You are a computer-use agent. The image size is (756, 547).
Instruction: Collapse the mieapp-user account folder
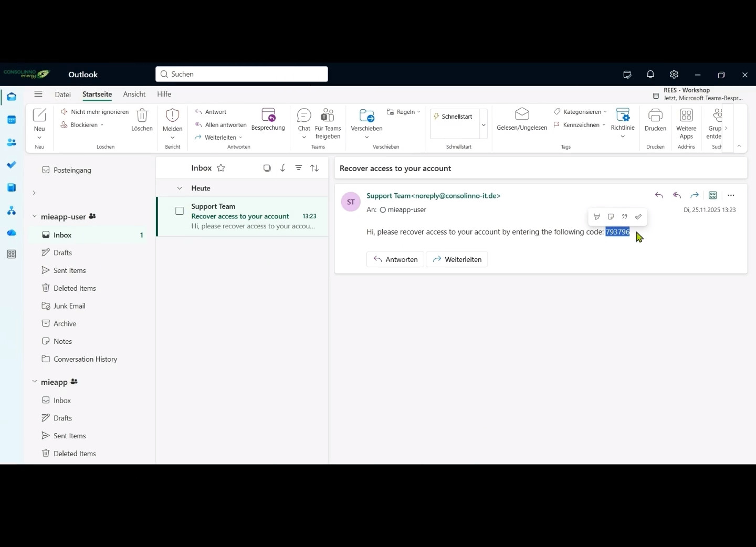tap(34, 216)
